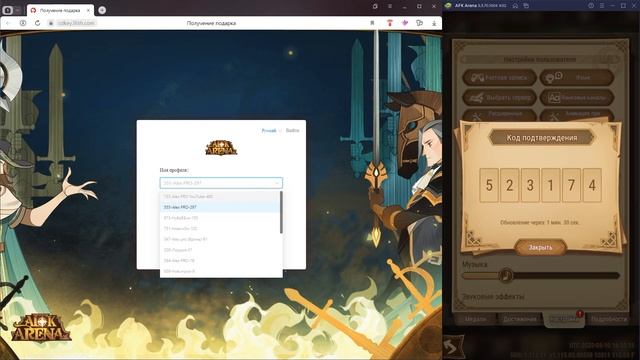
Task: Click the "Код подтверждения" header banner
Action: (x=542, y=138)
